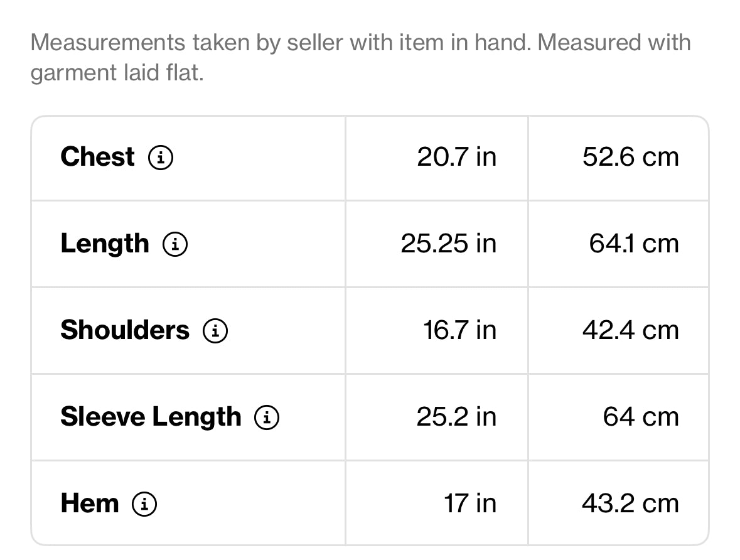Click the Shoulders label text
Image resolution: width=740 pixels, height=560 pixels.
tap(125, 330)
